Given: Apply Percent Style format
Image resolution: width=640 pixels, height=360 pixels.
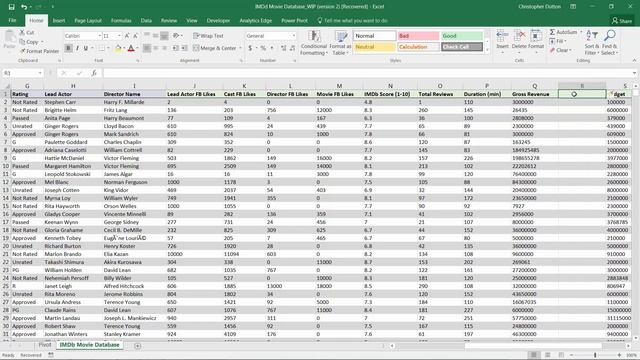Looking at the screenshot, I should pos(263,48).
